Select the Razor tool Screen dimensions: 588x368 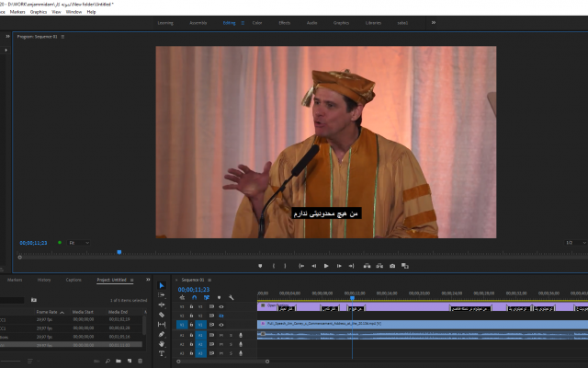pyautogui.click(x=162, y=315)
